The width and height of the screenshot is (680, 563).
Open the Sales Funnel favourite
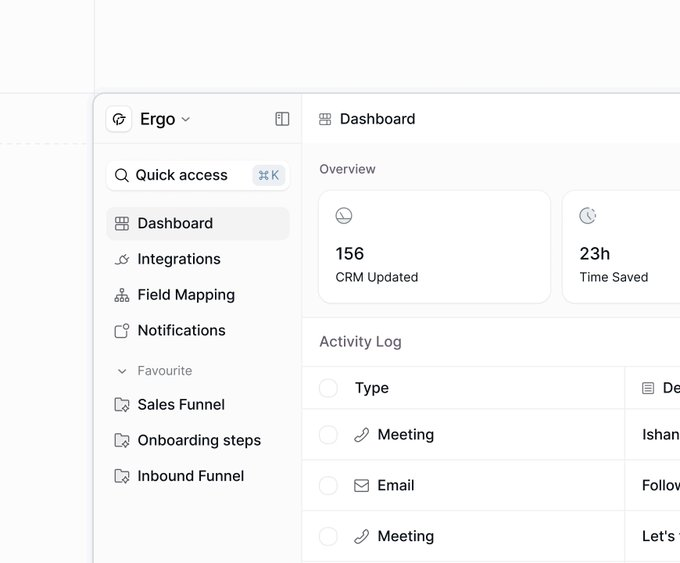[198, 405]
